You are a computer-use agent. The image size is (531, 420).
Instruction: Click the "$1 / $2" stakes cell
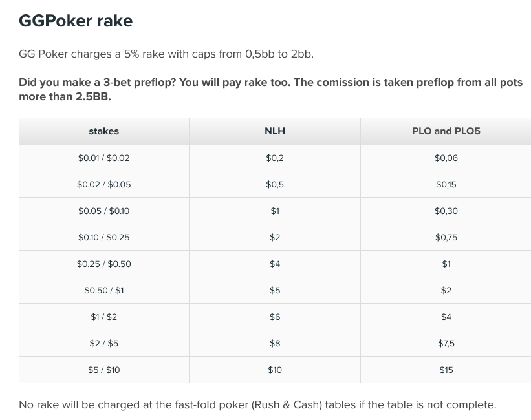[x=103, y=317]
